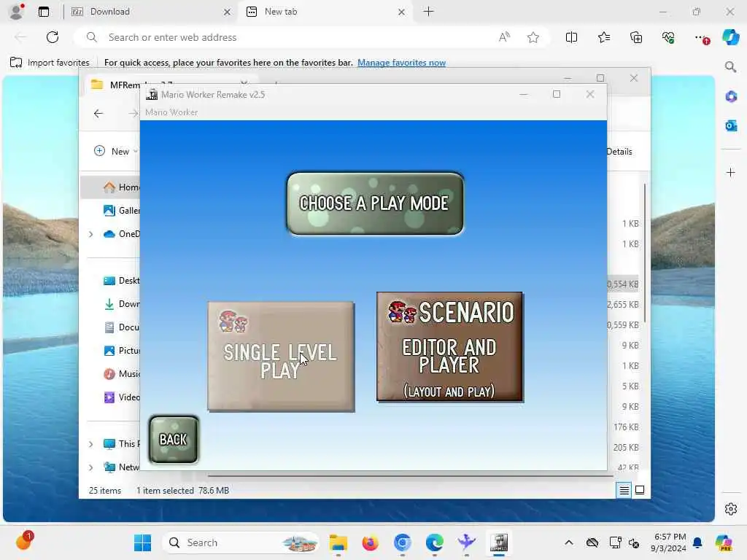
Task: Expand the OneDrive tree node
Action: coord(90,234)
